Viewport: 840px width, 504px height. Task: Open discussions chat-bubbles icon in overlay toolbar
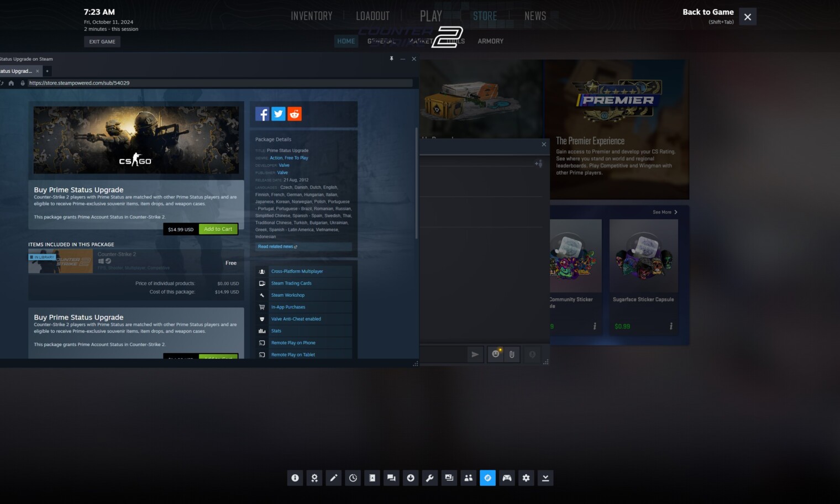[x=391, y=478]
